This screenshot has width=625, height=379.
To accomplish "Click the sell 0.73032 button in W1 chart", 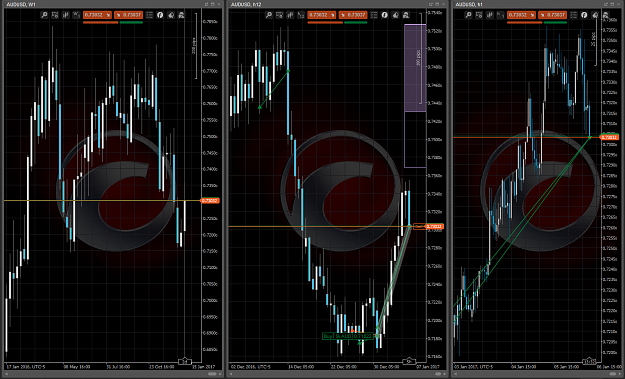I will (97, 15).
